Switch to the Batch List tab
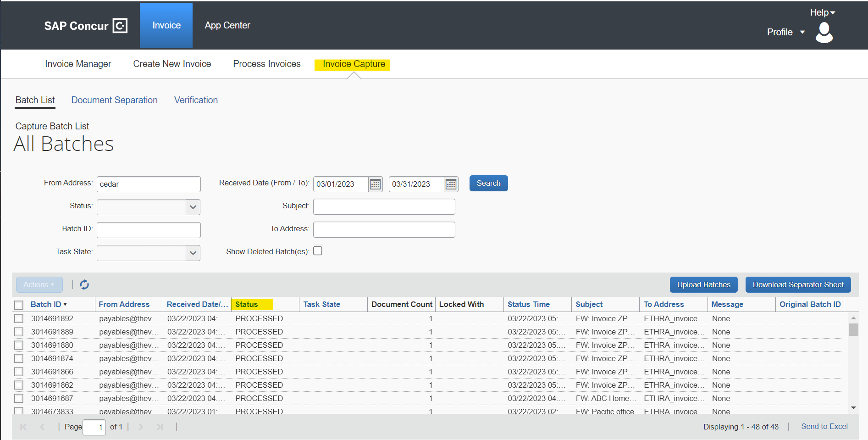The image size is (868, 440). (35, 100)
